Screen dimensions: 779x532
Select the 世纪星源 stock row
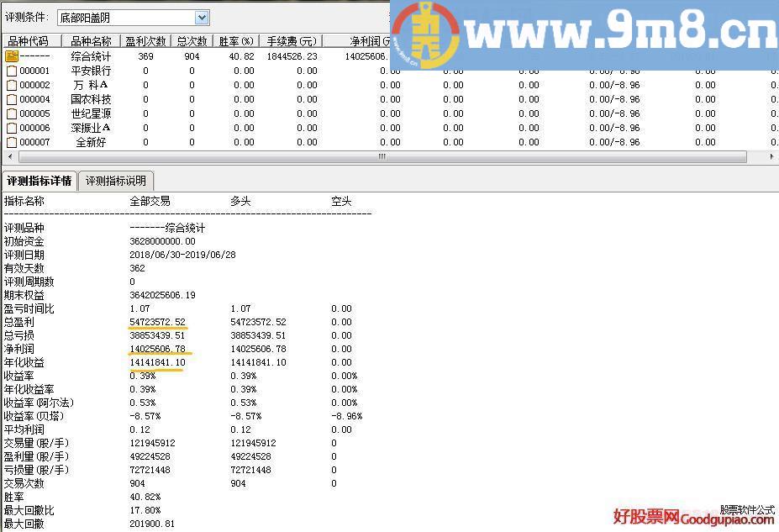click(91, 113)
